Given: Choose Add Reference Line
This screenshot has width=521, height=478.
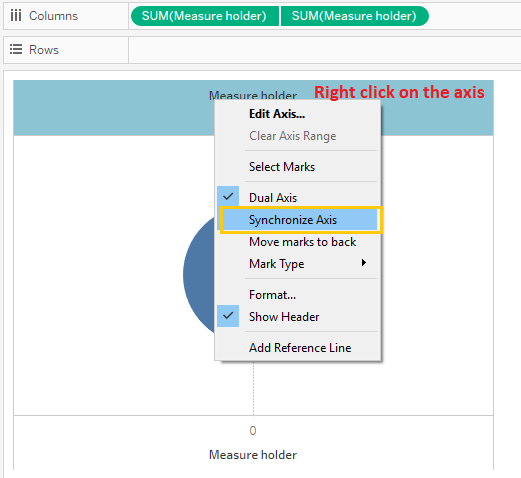Looking at the screenshot, I should pos(300,348).
